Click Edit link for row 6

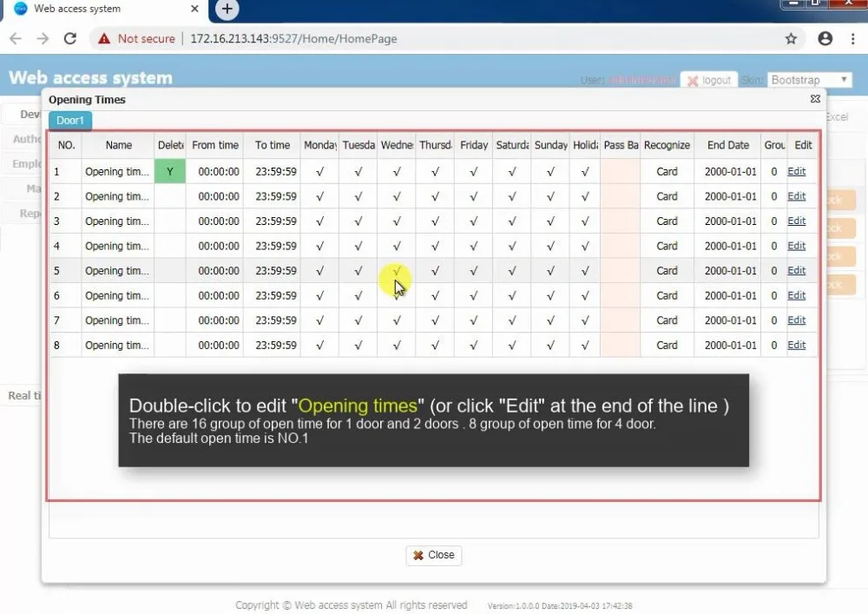(x=796, y=295)
